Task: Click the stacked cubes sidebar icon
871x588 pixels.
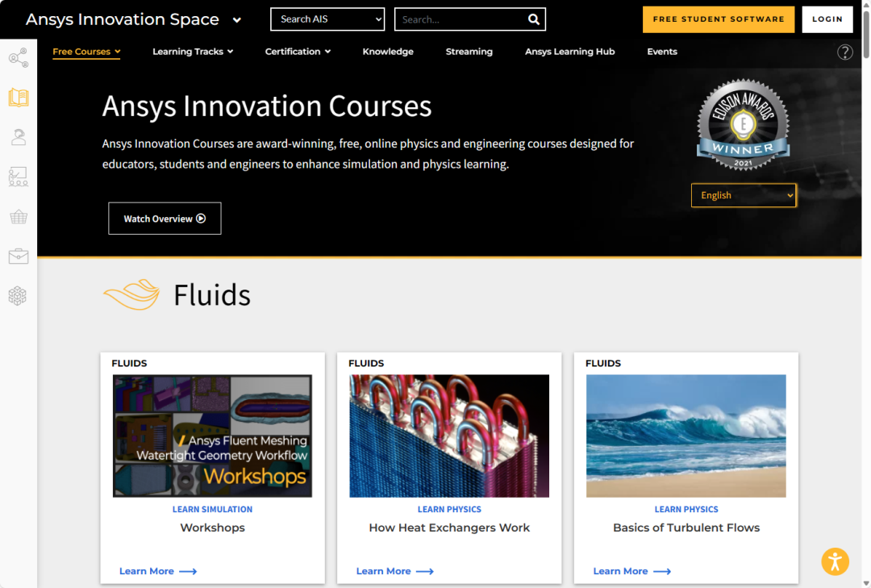Action: click(x=18, y=296)
